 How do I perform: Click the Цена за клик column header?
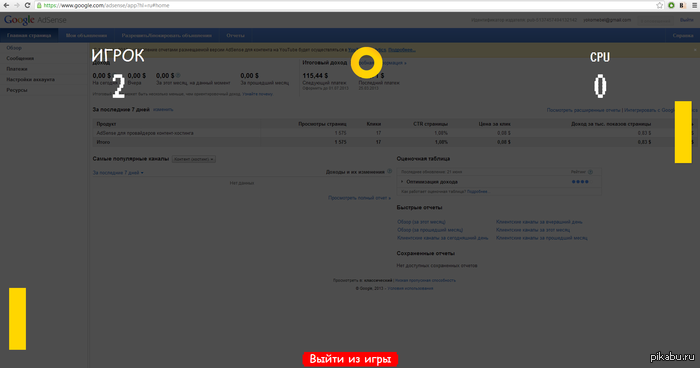click(495, 124)
